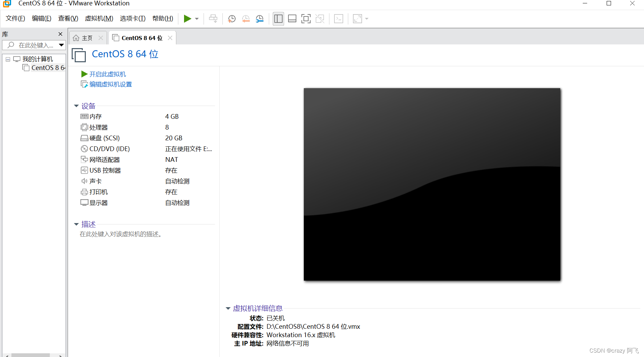Toggle Unity mode in the toolbar
Viewport: 644px width, 357px height.
(320, 19)
